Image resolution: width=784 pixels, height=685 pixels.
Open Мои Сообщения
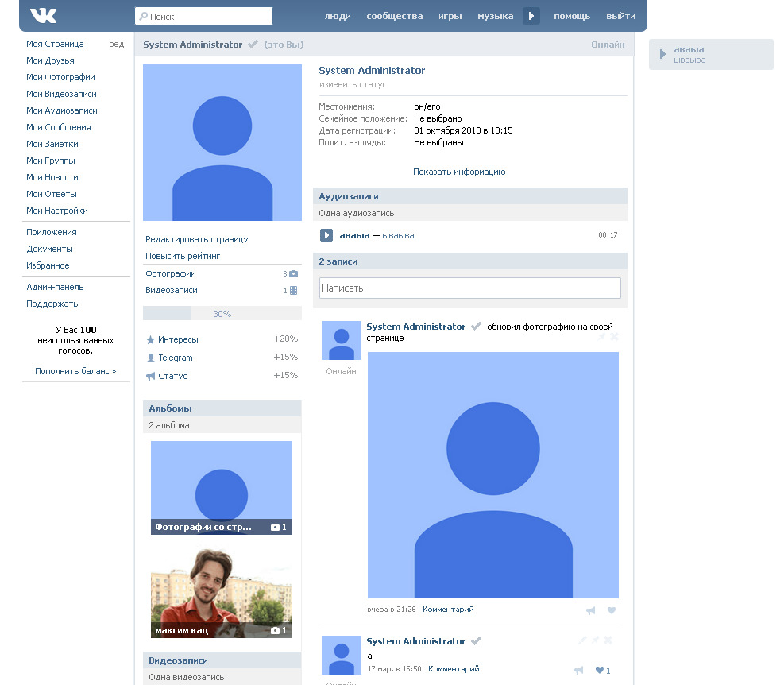point(59,127)
